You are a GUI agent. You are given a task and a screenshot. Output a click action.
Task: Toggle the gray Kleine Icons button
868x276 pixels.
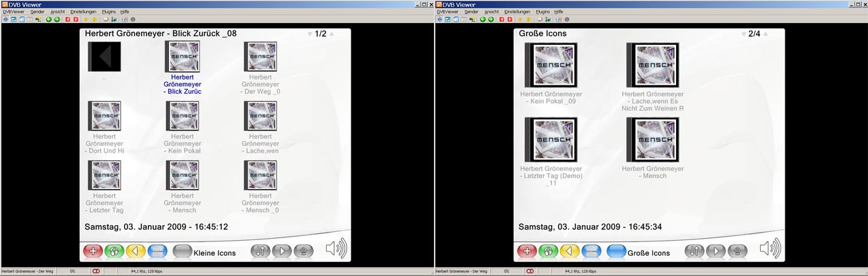[x=182, y=252]
